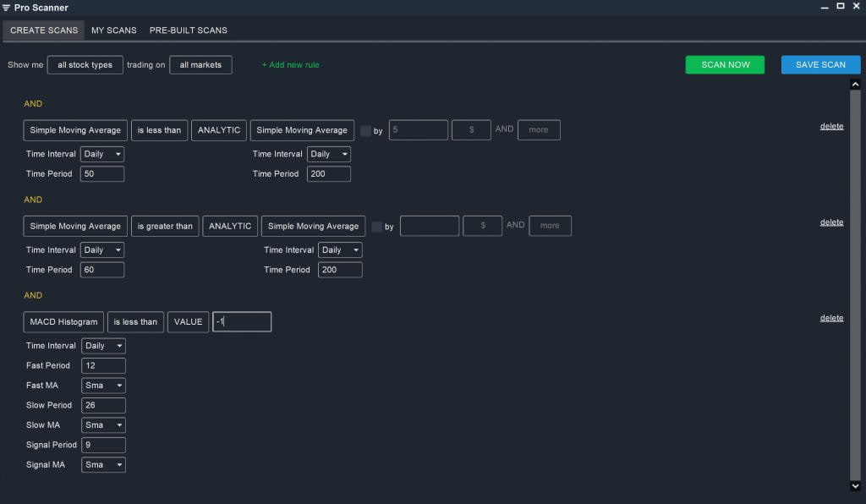
Task: Click the MACD Histogram indicator selector
Action: click(x=63, y=322)
